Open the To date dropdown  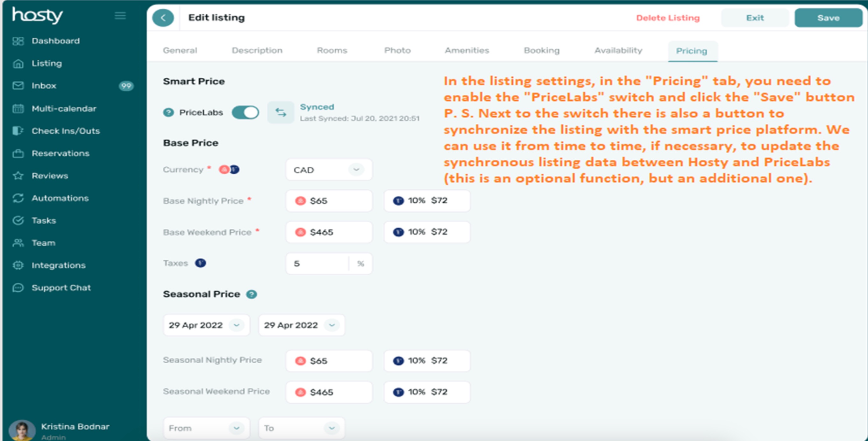[302, 428]
